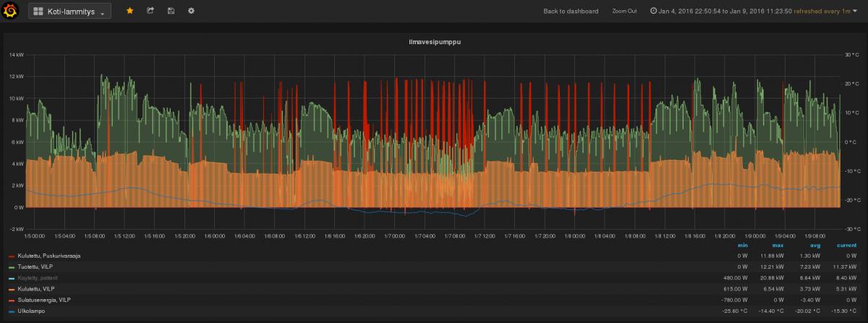Toggle the Ulkolampo series in the legend
This screenshot has width=868, height=323.
31,310
